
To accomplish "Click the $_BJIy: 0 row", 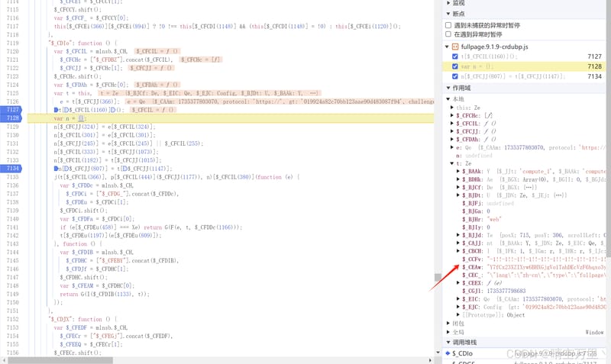I will (476, 227).
